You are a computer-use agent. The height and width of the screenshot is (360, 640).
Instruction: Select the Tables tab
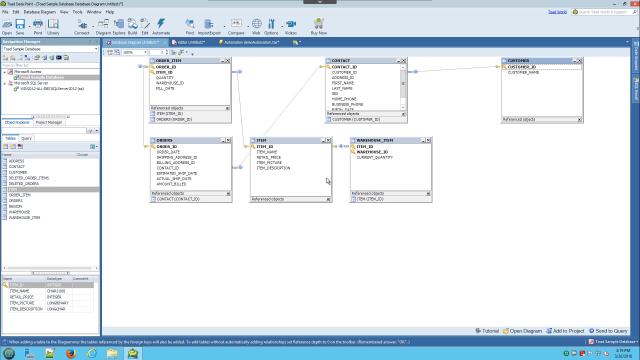(x=10, y=138)
